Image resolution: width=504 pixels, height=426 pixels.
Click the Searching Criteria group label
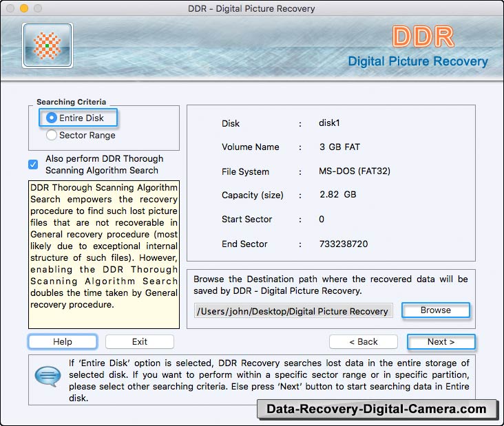71,102
